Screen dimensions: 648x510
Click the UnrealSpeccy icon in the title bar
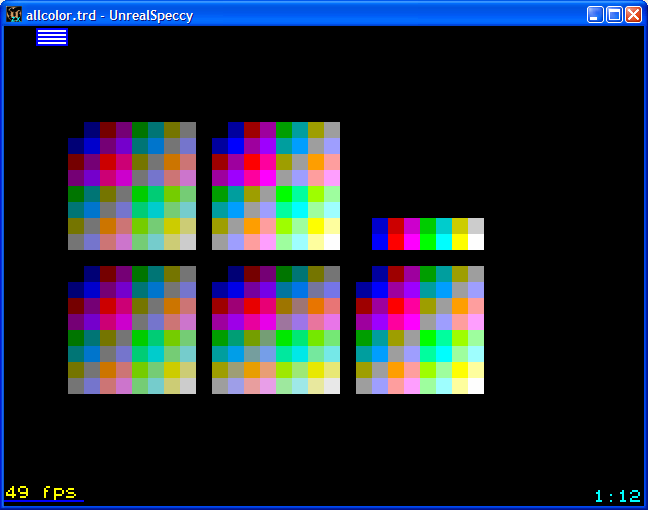click(14, 14)
